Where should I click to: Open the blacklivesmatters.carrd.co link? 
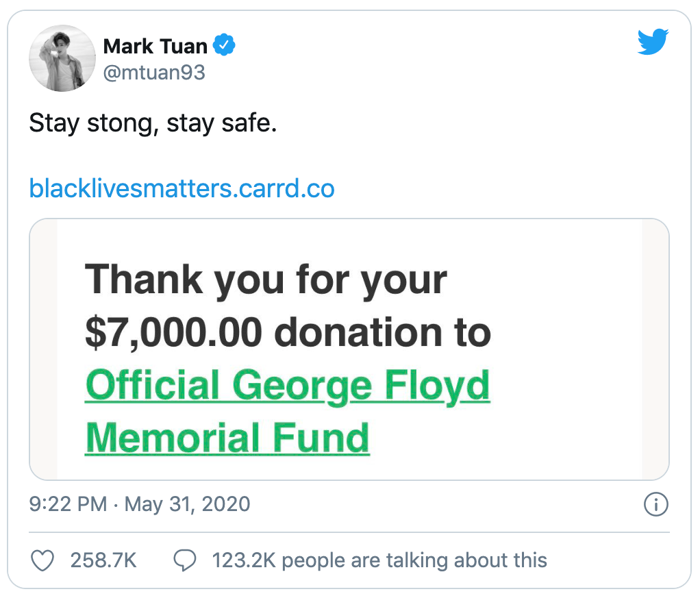tap(181, 188)
